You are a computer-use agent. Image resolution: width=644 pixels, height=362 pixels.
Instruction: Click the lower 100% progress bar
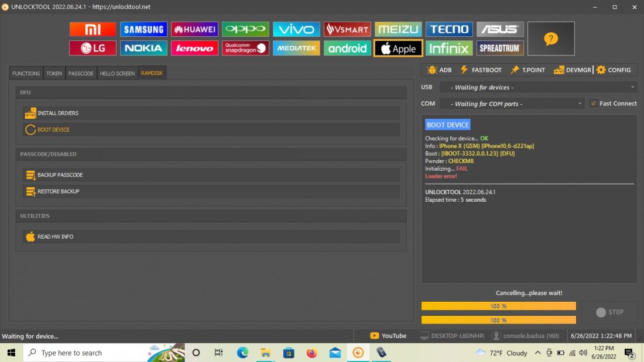coord(499,320)
